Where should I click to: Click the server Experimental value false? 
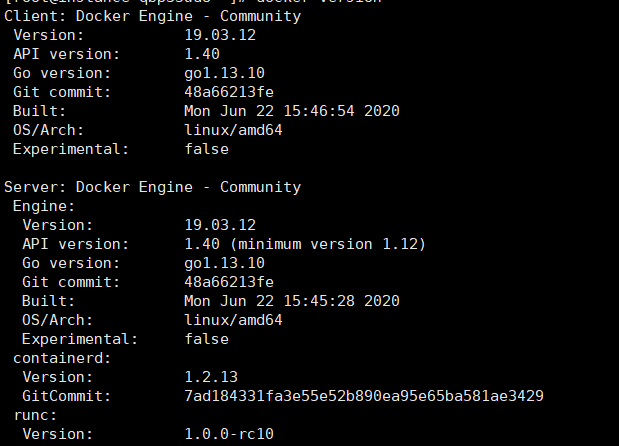point(206,339)
